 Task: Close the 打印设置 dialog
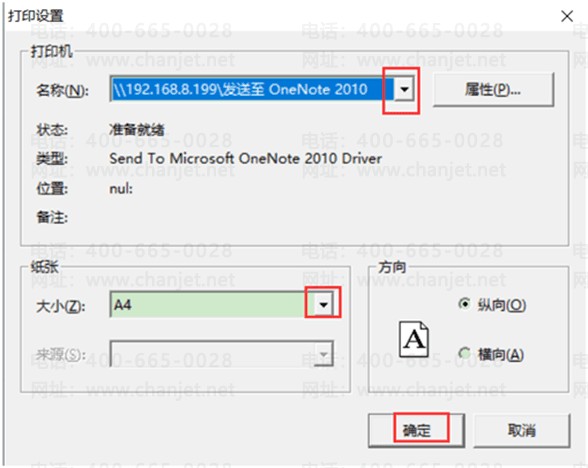(567, 16)
